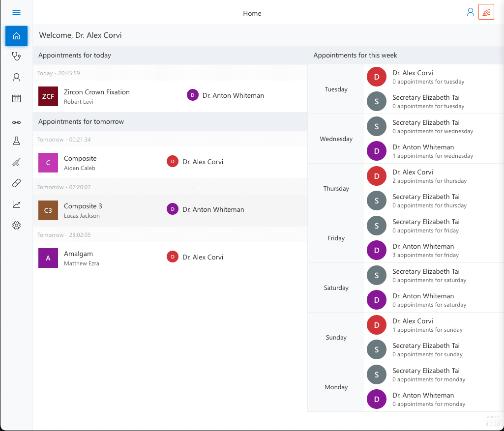The width and height of the screenshot is (504, 431).
Task: Open the calendar appointments section
Action: point(16,98)
